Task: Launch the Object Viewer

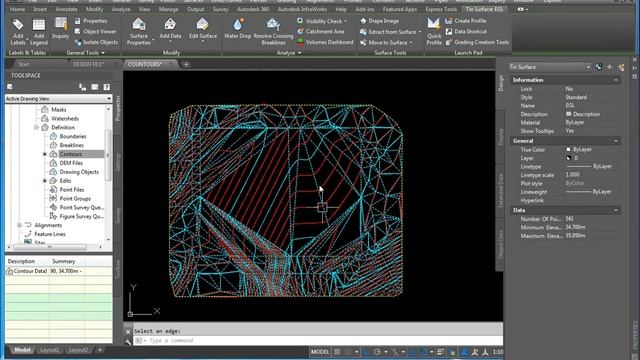Action: coord(96,31)
